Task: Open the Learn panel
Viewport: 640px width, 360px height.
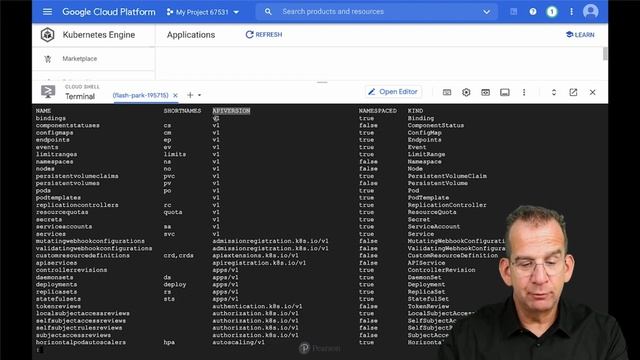Action: (580, 35)
